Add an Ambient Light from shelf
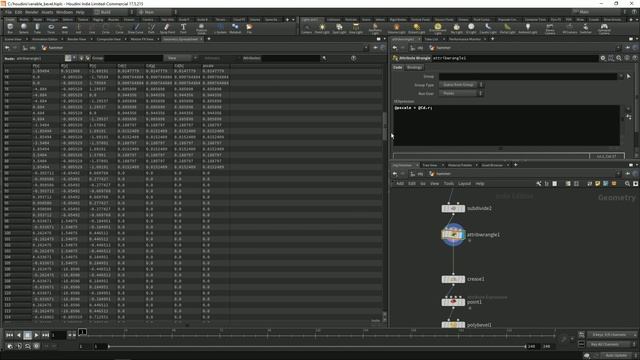The width and height of the screenshot is (640, 360). [x=527, y=28]
